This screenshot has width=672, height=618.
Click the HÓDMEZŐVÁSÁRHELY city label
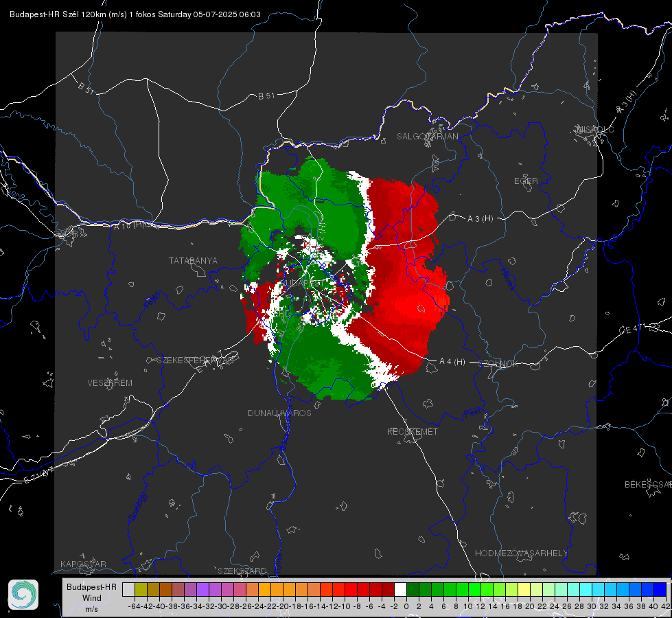coord(522,553)
